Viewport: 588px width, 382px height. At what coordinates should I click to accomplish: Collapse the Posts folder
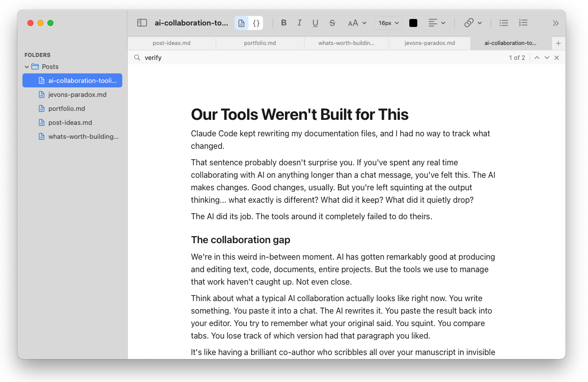pyautogui.click(x=26, y=67)
